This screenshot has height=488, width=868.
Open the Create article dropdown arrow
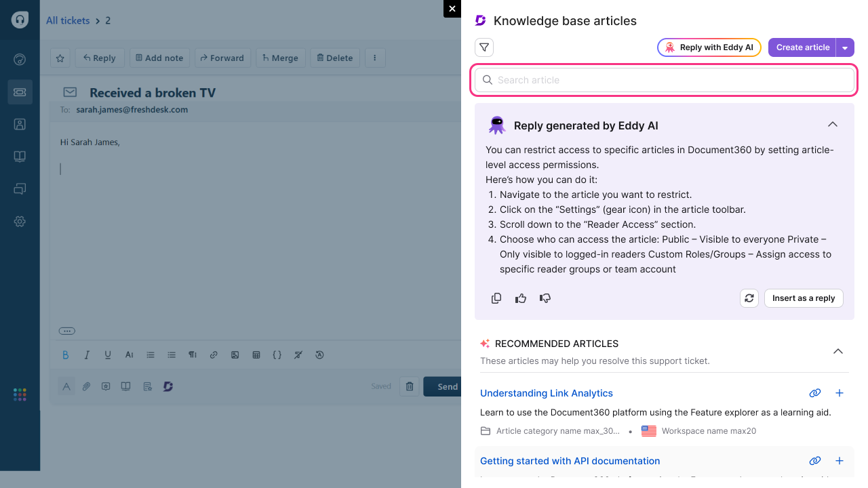[x=846, y=47]
